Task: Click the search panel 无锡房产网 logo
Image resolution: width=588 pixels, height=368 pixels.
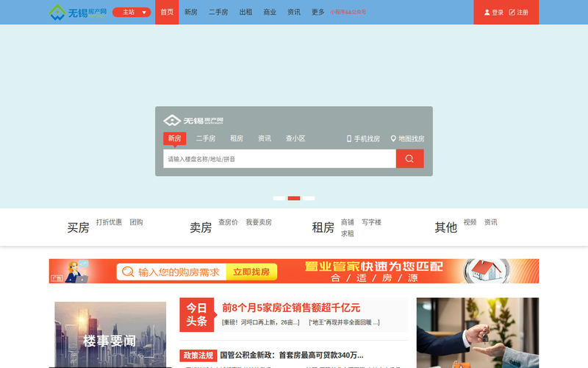Action: [x=193, y=120]
